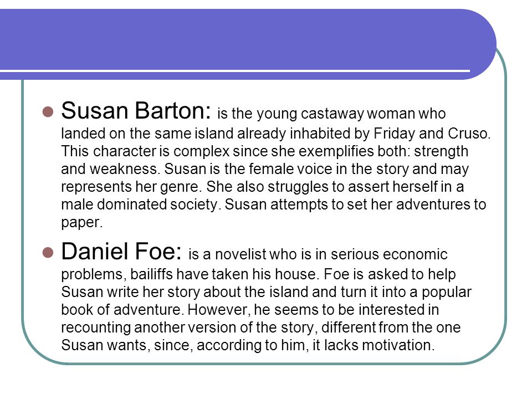Click the word castaway
Image resolution: width=532 pixels, height=399 pixels.
(332, 114)
